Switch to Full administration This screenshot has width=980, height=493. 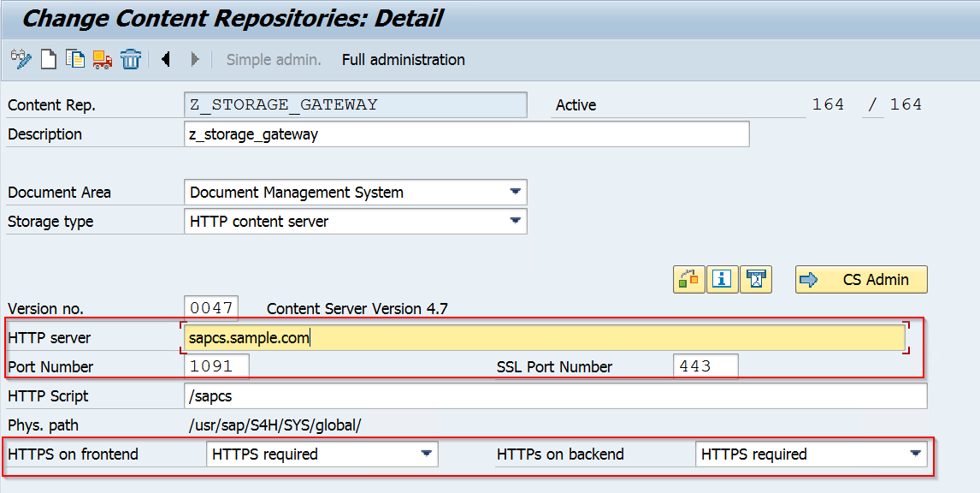(403, 59)
